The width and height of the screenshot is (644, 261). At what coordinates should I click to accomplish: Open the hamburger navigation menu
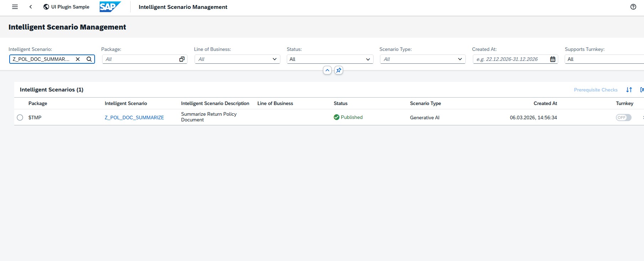(15, 7)
